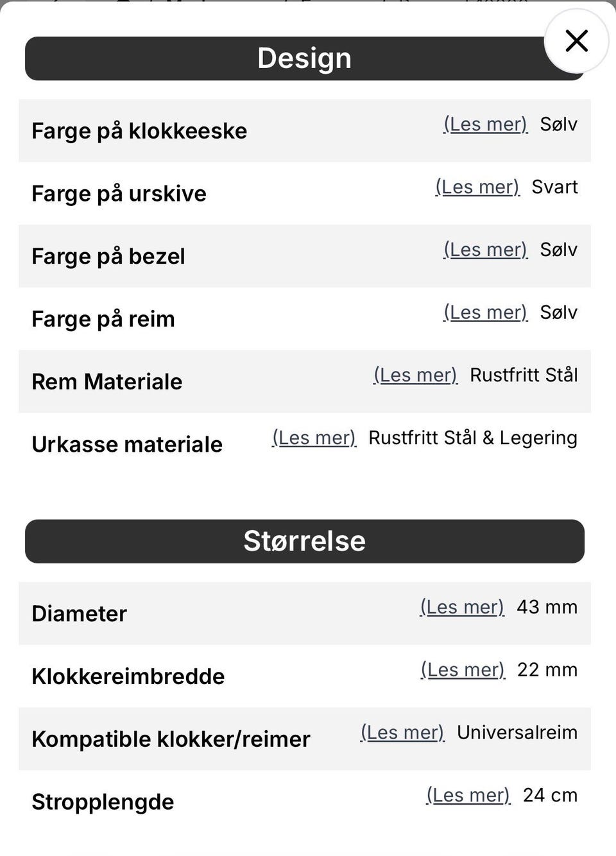The height and width of the screenshot is (856, 616).
Task: Tap 'Les mer' for Stropplengde
Action: [x=468, y=796]
